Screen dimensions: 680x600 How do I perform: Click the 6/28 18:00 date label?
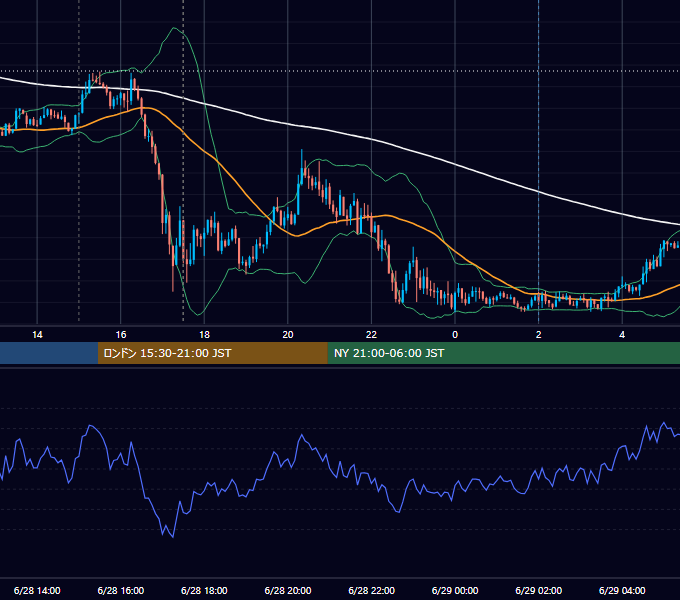click(x=204, y=590)
